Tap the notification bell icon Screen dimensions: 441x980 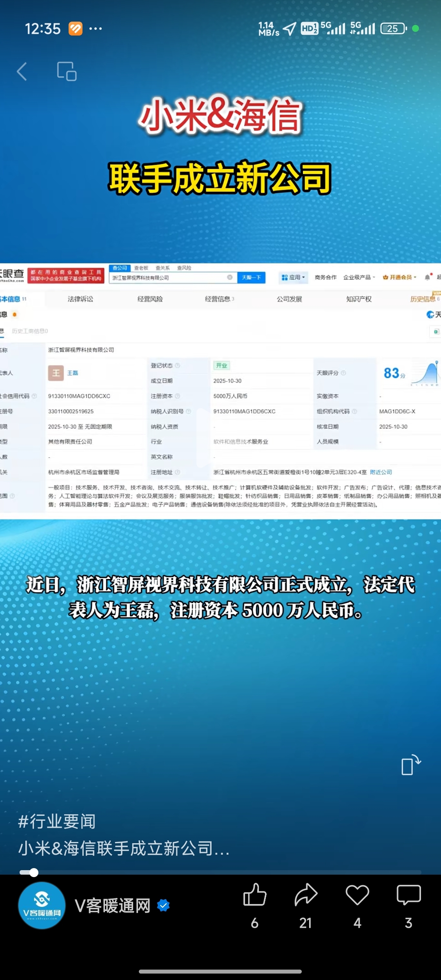(x=428, y=277)
